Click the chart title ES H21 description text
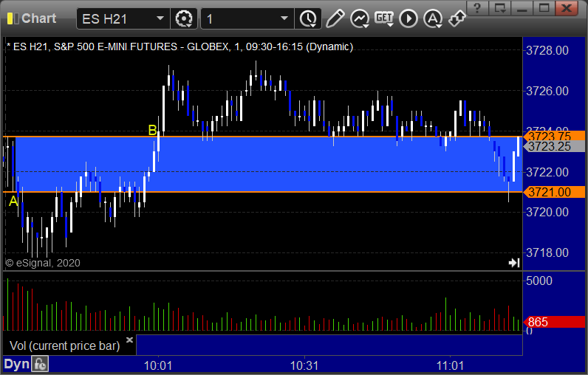 pos(180,47)
